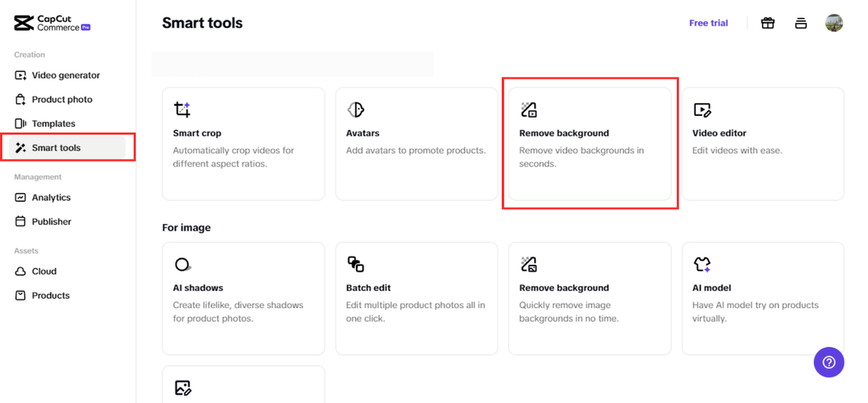
Task: Open Templates from the sidebar
Action: coord(54,124)
